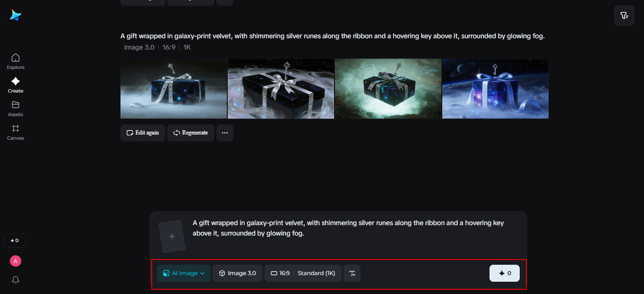Open the notifications bell
The image size is (644, 294).
click(16, 280)
